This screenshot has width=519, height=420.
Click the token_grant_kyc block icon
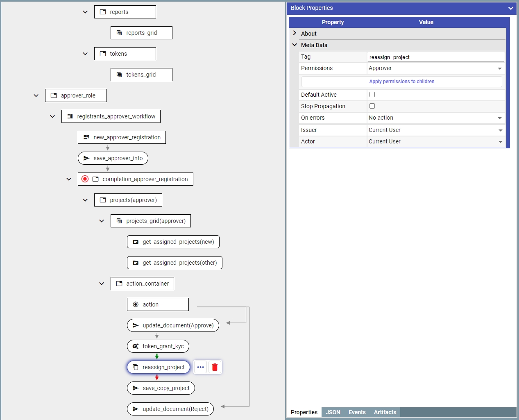pos(136,346)
